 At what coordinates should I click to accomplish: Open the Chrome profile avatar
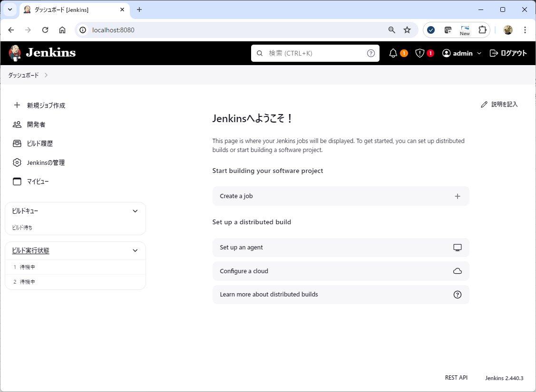coord(508,30)
